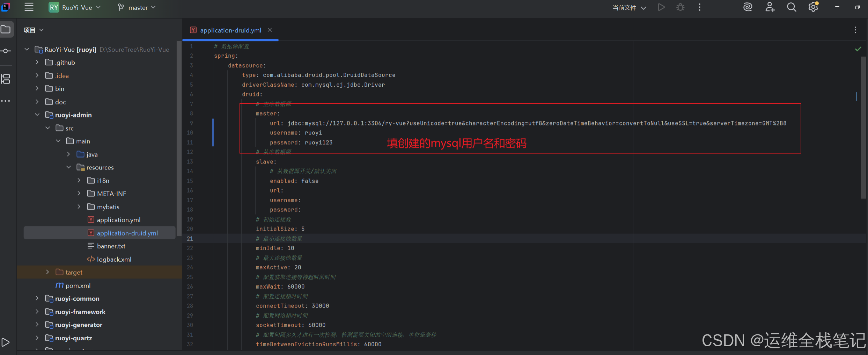Screen dimensions: 868x355
Task: Open more run actions vertical dots
Action: coord(699,7)
